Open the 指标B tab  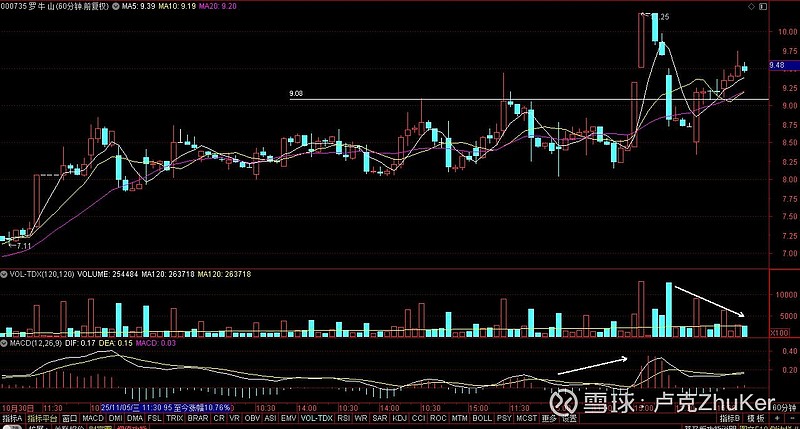pyautogui.click(x=730, y=418)
